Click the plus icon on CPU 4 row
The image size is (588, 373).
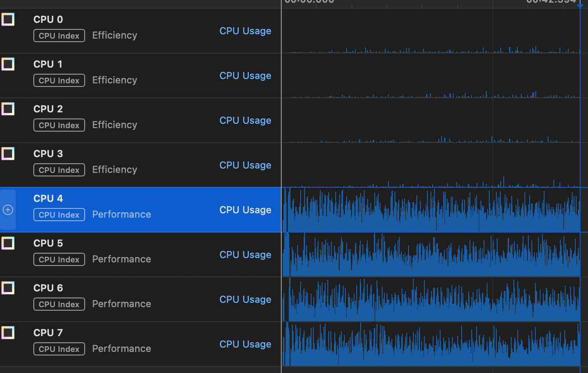coord(8,210)
